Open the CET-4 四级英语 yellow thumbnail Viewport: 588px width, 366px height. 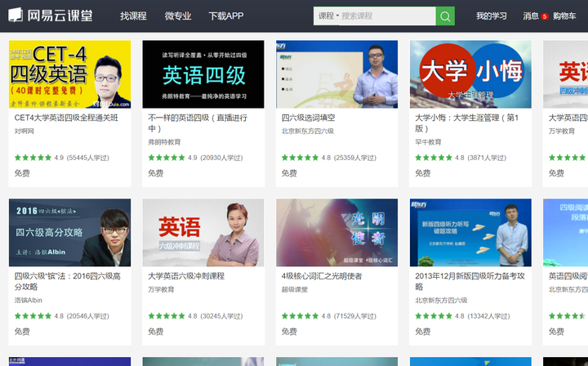tap(69, 74)
